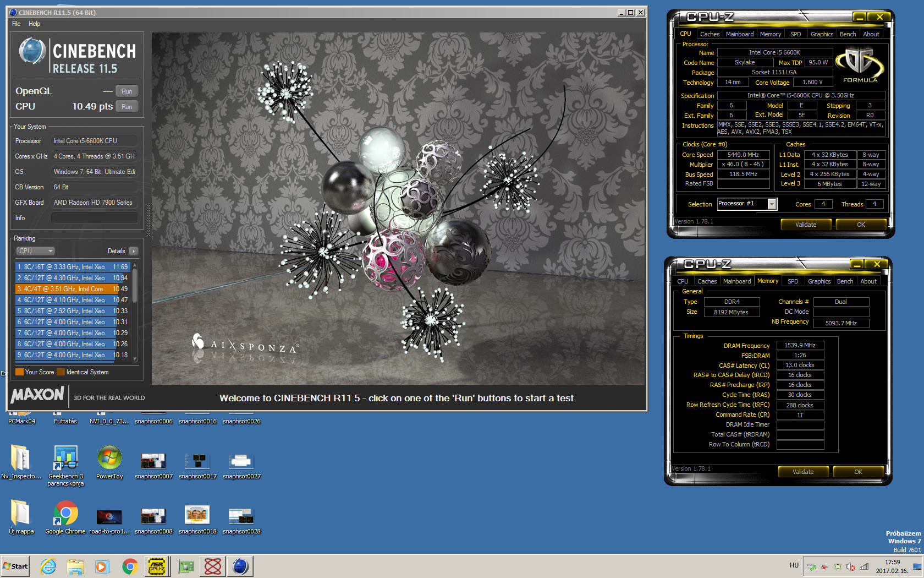Open Chrome from the taskbar

point(130,566)
